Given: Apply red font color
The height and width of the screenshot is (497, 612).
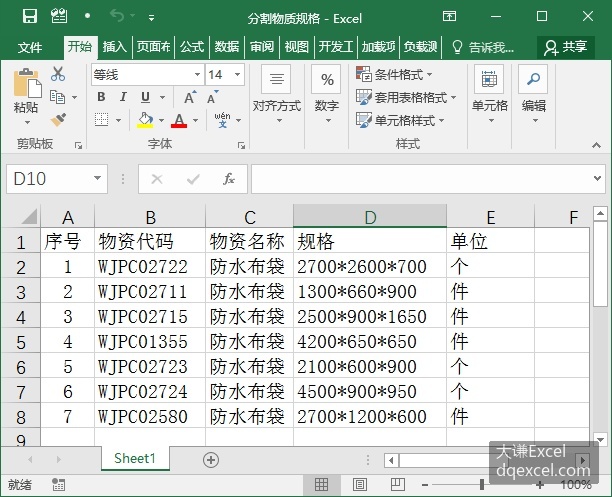Looking at the screenshot, I should (179, 120).
